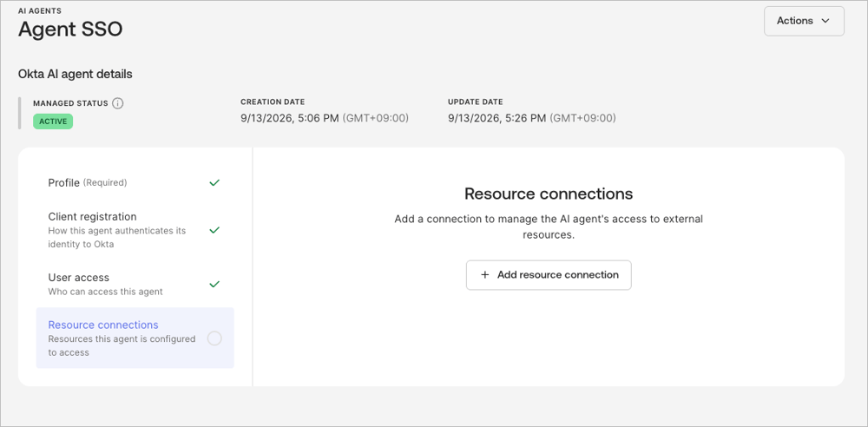Click the creation date 9/13/2026, 5:06 PM
This screenshot has height=427, width=868.
[x=290, y=118]
